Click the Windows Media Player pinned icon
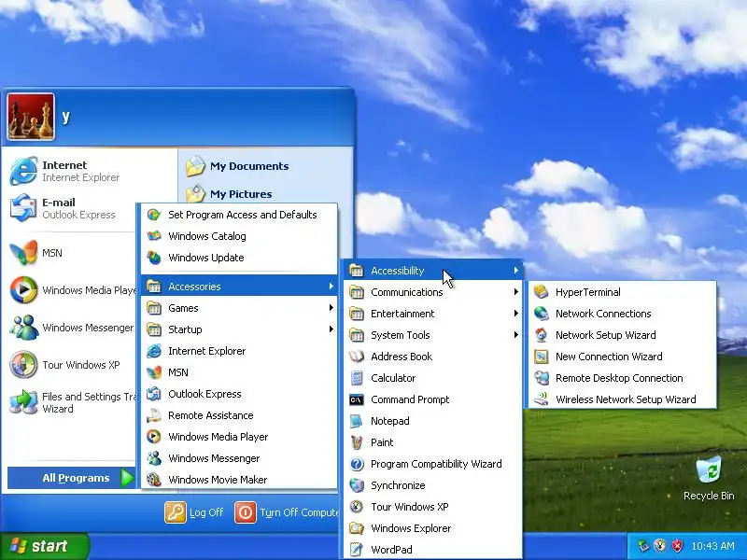The width and height of the screenshot is (747, 560). pyautogui.click(x=23, y=290)
